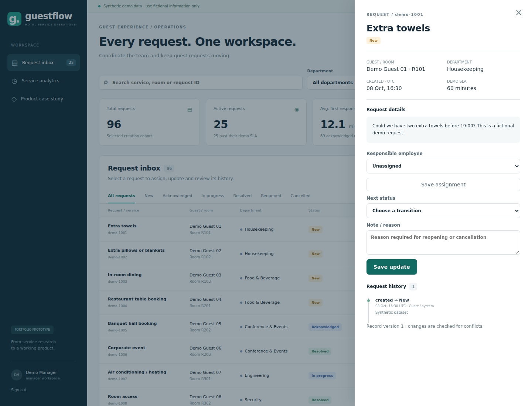Click the Service analytics clock icon
This screenshot has height=406, width=532.
(x=14, y=81)
